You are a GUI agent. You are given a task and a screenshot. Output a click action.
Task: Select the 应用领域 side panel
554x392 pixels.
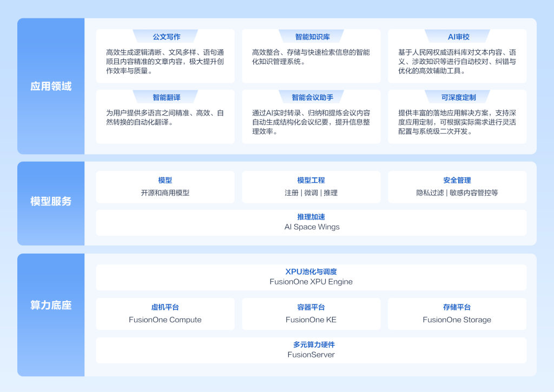[51, 86]
